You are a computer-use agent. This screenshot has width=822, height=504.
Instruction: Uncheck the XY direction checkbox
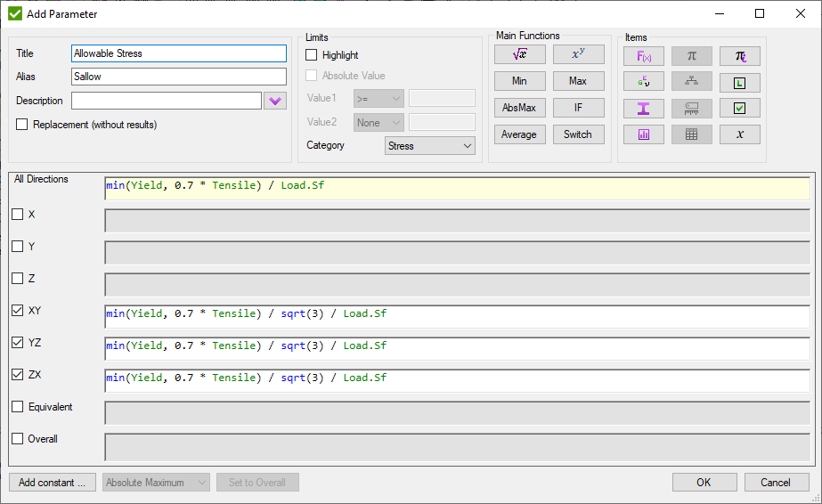18,311
